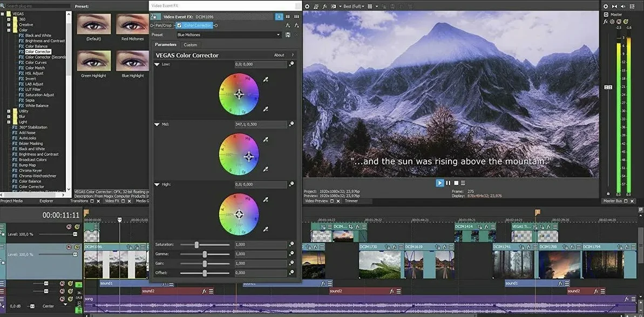The height and width of the screenshot is (317, 644).
Task: Open the Best (Full) preview quality dropdown
Action: tap(353, 6)
